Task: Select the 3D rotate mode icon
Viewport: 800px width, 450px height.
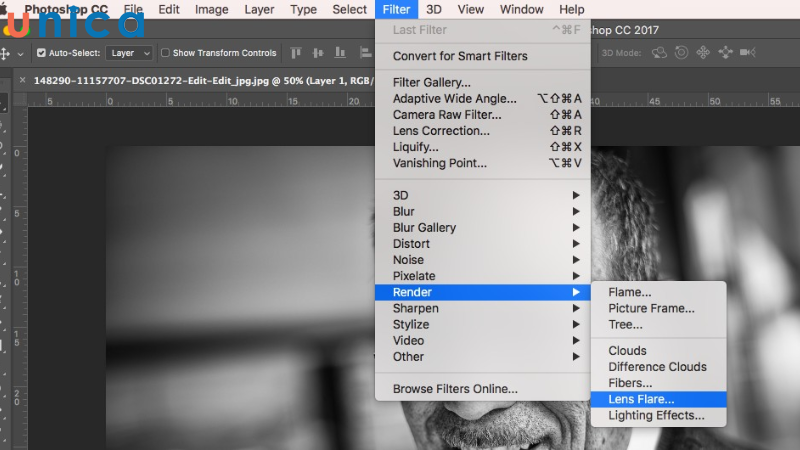Action: coord(659,53)
